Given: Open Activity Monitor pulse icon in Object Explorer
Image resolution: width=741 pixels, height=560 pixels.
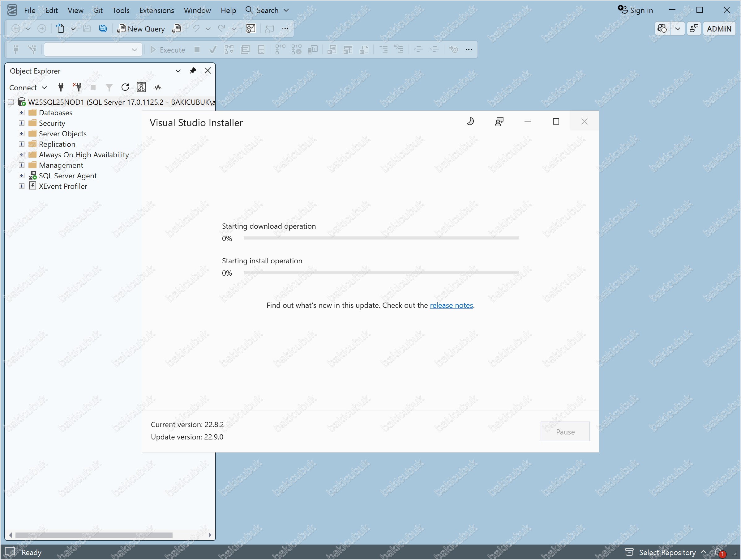Looking at the screenshot, I should tap(157, 87).
